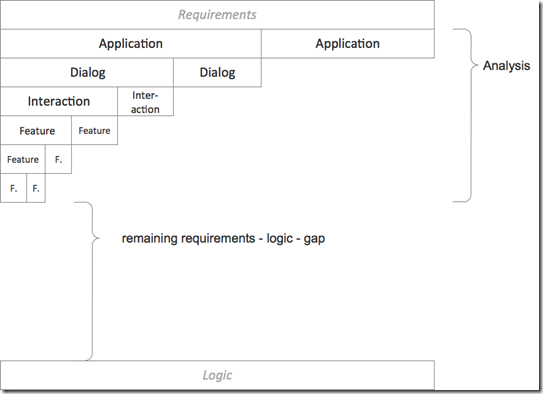543x394 pixels.
Task: Click the remaining requirements - logic - gap text
Action: [223, 239]
